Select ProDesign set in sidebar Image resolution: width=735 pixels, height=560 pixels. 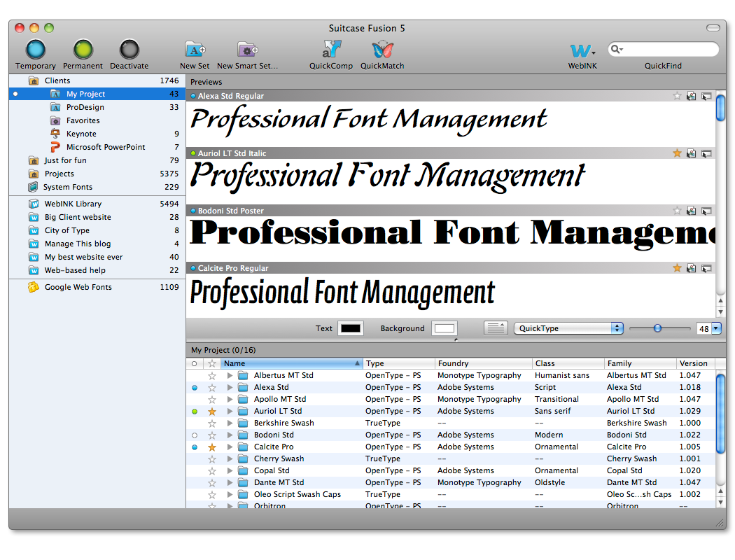tap(85, 107)
